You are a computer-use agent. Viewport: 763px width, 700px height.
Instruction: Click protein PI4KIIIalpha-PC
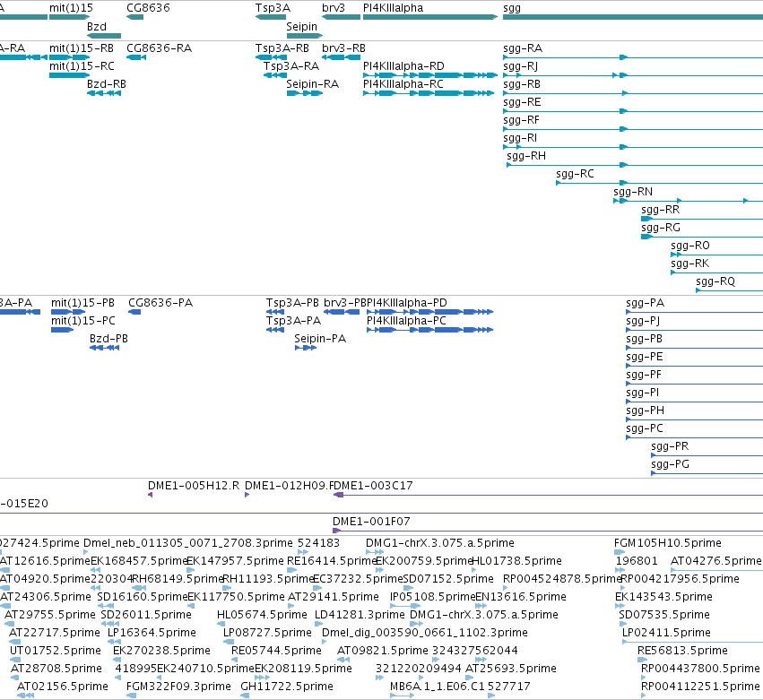click(430, 330)
